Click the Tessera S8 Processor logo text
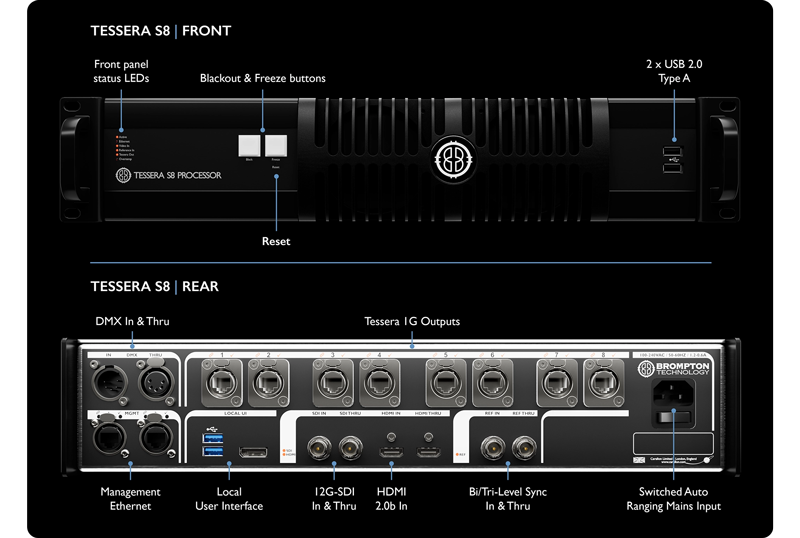This screenshot has height=538, width=800. point(169,175)
